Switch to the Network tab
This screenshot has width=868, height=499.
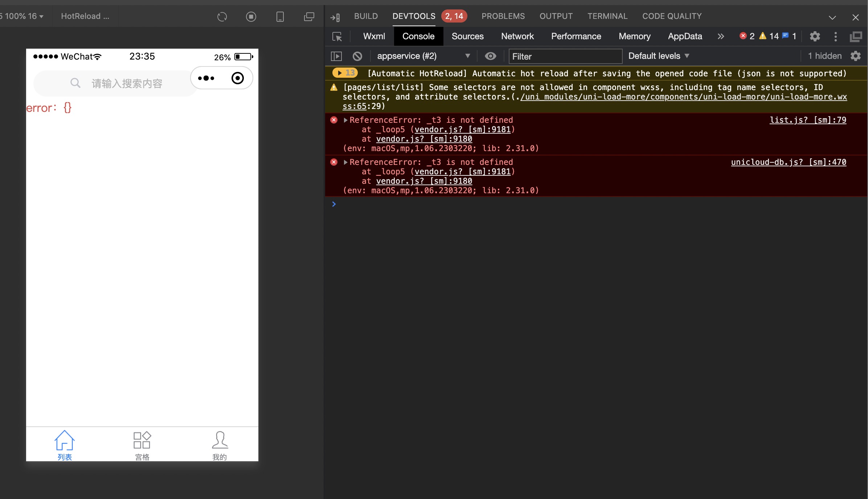[517, 36]
